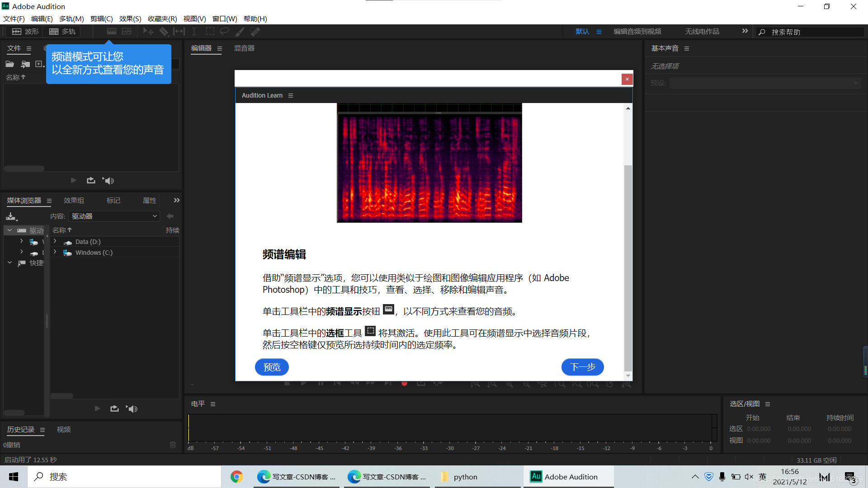This screenshot has width=868, height=488.
Task: Select the Razor tool in toolbar
Action: click(x=164, y=32)
